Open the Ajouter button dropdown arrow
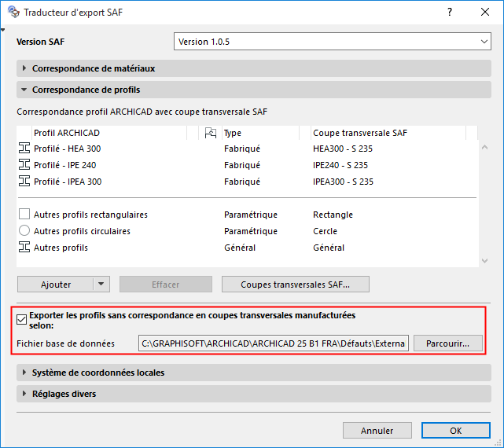504x448 pixels. point(101,284)
